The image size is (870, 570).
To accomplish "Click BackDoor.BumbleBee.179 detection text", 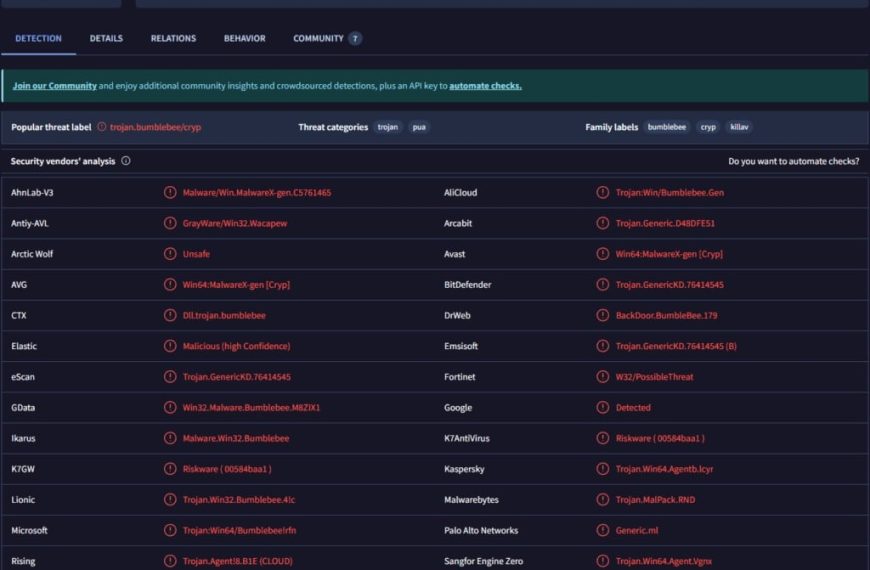I will pos(666,315).
